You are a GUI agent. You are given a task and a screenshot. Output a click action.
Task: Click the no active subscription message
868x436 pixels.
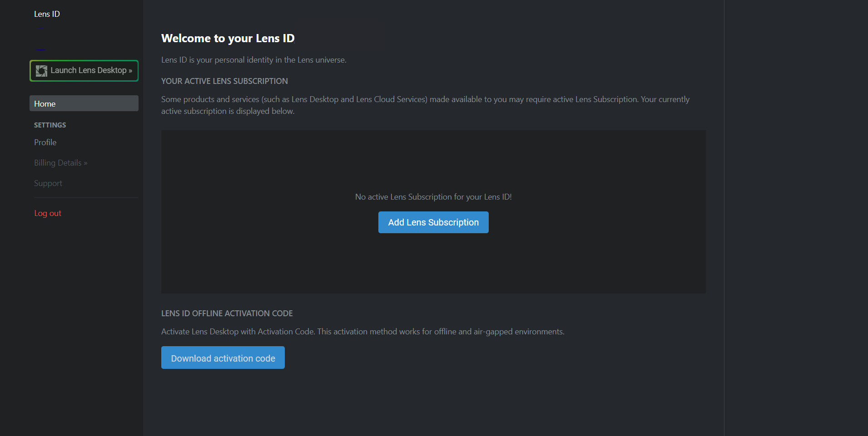tap(433, 196)
